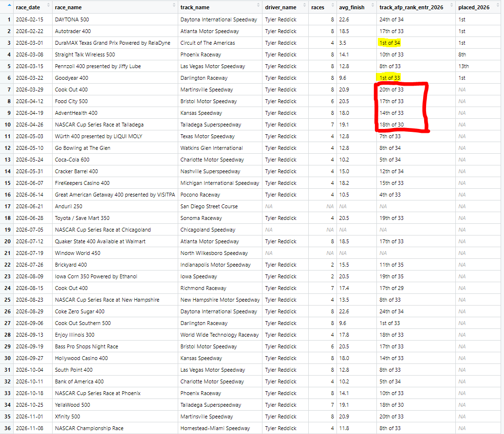Sort by driver_name using its header arrows

(x=304, y=5)
